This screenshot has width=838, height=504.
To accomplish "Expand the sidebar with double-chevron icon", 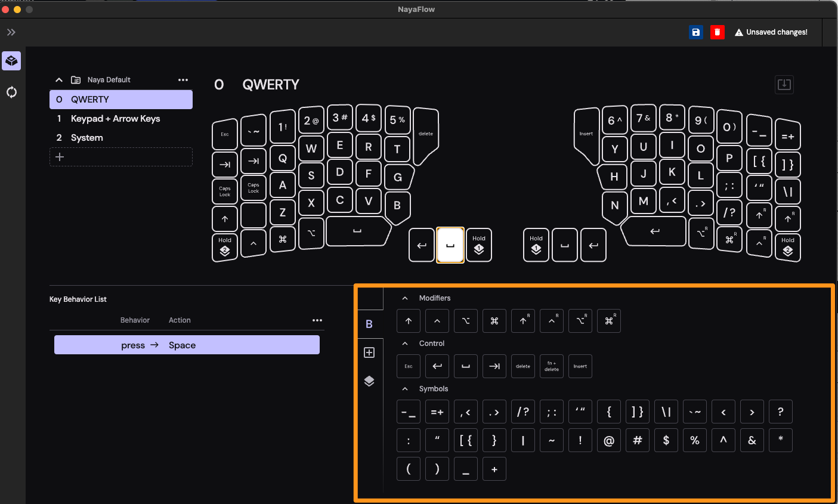I will (x=11, y=32).
